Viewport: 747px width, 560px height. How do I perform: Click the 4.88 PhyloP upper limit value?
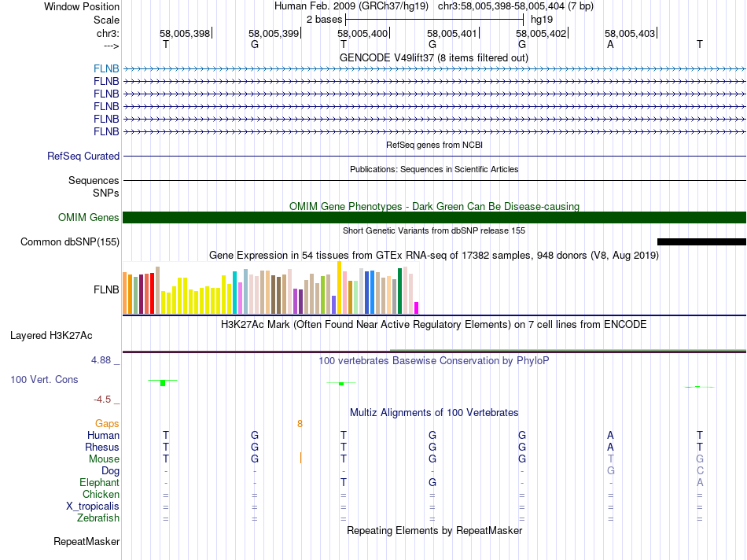(101, 359)
